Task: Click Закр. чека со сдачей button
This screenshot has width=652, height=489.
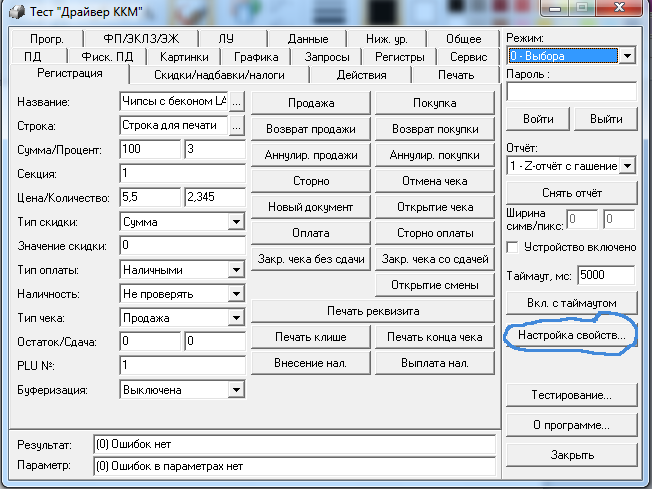Action: [435, 259]
